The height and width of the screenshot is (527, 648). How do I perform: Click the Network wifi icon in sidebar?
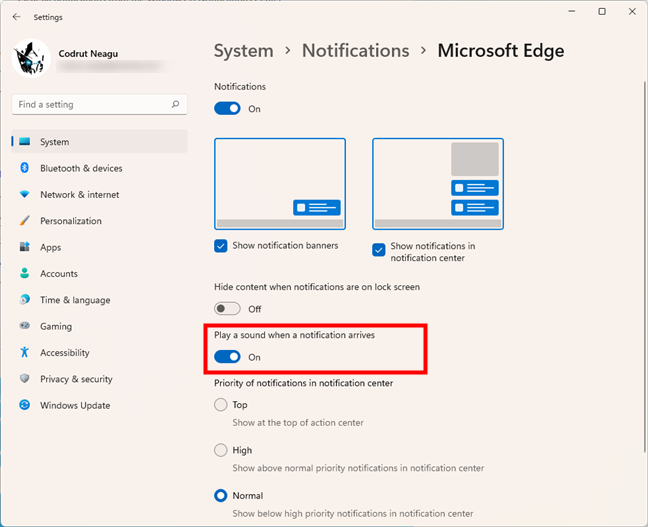click(24, 194)
